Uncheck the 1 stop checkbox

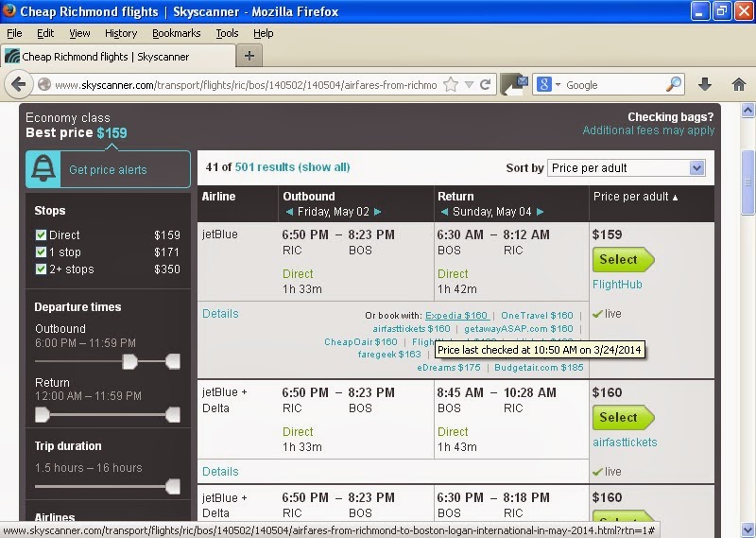[41, 252]
